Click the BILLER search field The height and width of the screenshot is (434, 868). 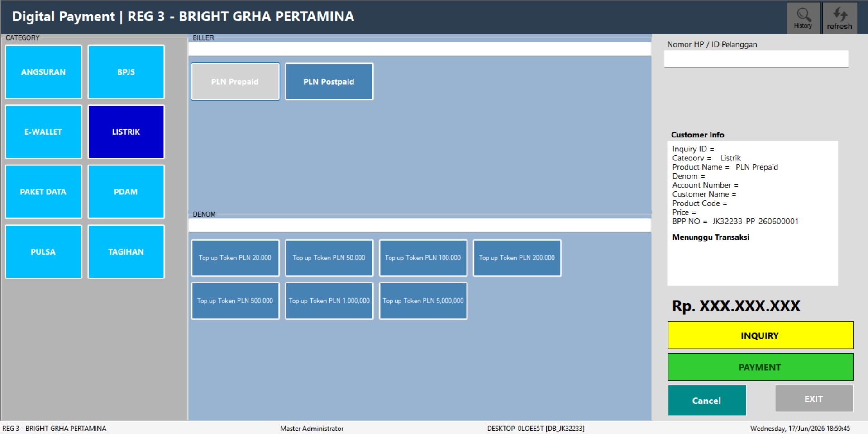click(420, 49)
